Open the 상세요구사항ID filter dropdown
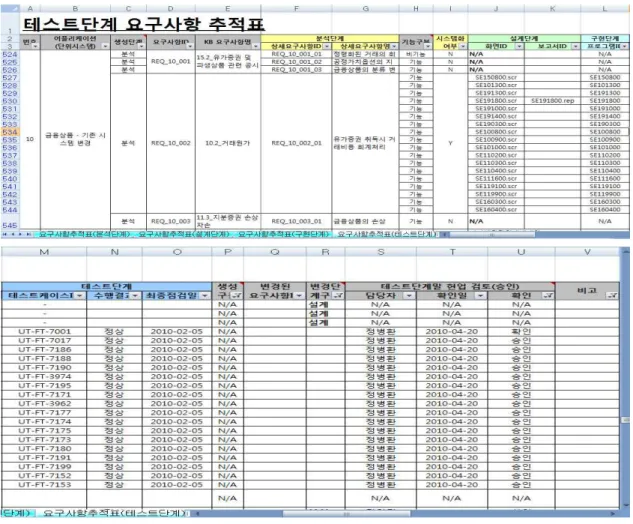This screenshot has width=633, height=524. [327, 46]
